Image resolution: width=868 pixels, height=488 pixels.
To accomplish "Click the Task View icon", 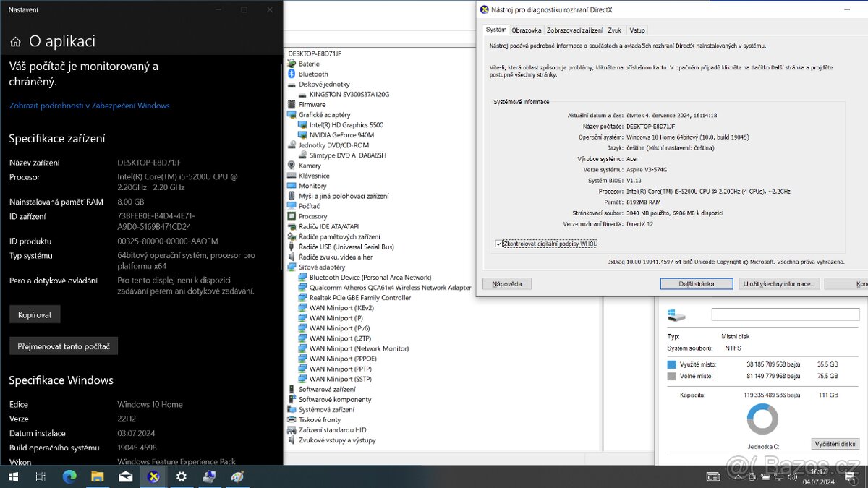I will (x=40, y=476).
